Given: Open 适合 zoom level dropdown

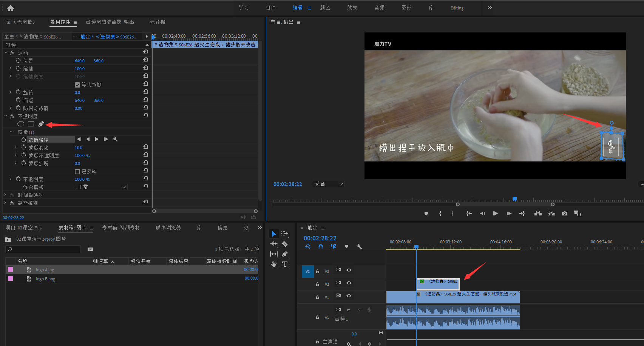Looking at the screenshot, I should (329, 184).
